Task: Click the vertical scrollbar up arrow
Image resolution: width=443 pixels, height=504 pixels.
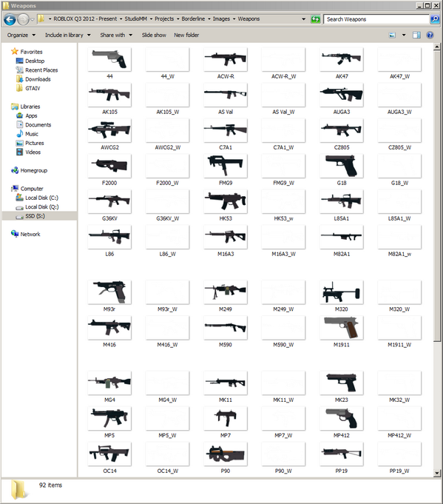Action: point(436,47)
